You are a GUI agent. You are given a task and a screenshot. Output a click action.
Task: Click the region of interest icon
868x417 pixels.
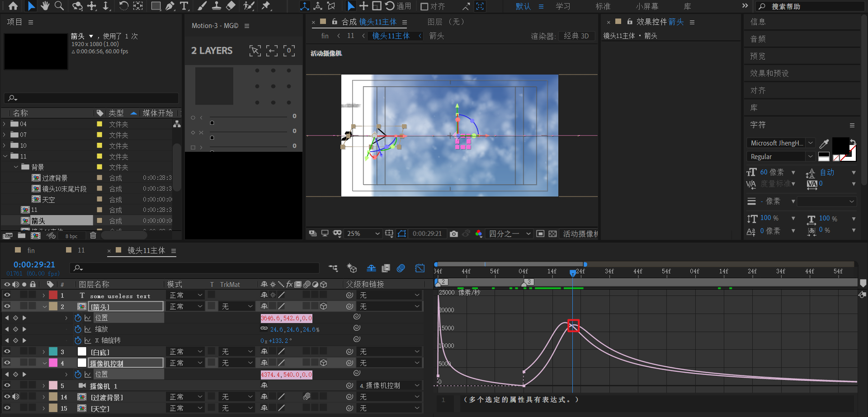point(540,234)
